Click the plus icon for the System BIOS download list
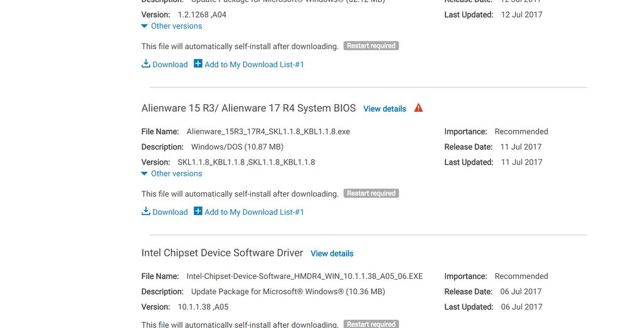 click(198, 211)
